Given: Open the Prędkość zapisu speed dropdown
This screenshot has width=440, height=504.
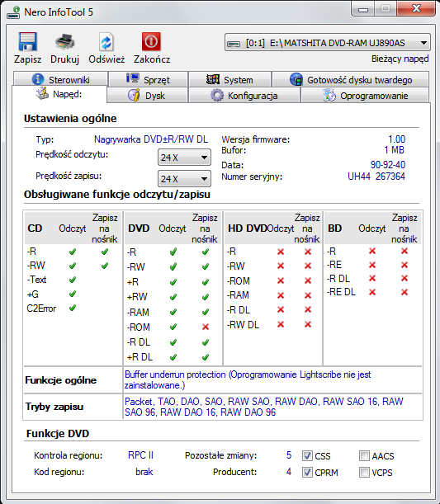Looking at the screenshot, I should coord(184,179).
